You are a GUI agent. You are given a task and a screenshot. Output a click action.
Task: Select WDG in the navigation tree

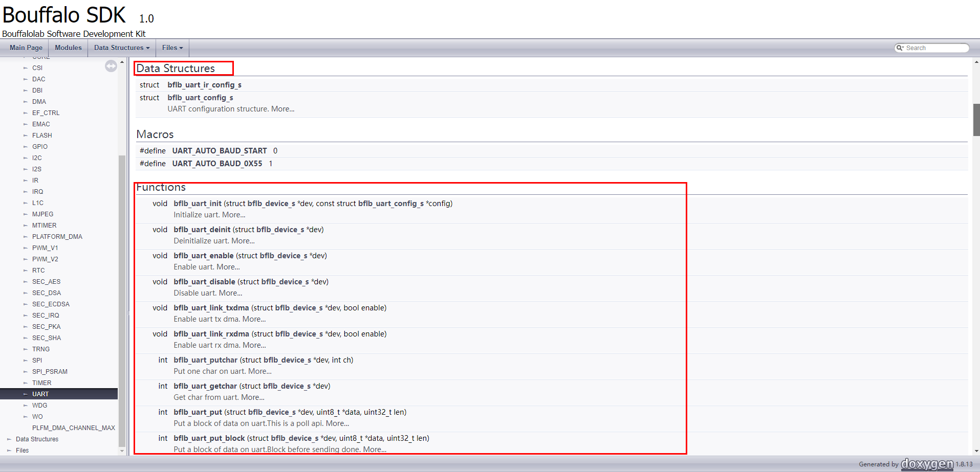[39, 406]
